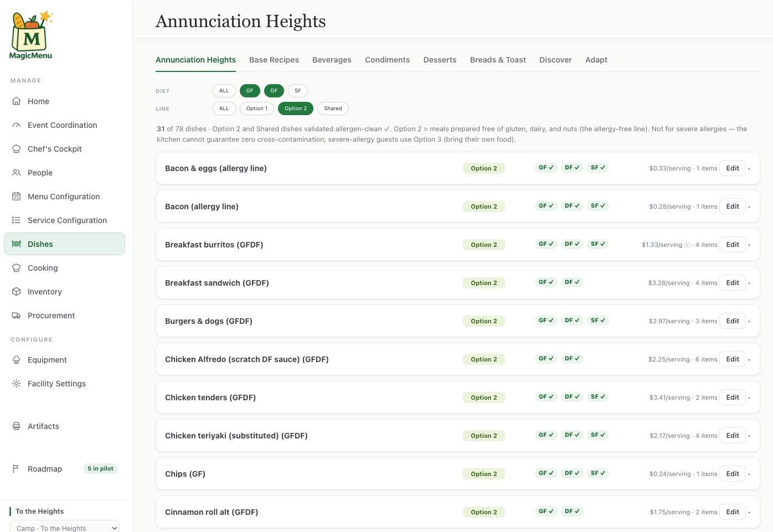Viewport: 773px width, 532px height.
Task: Click the Cooking chef hat icon
Action: click(x=17, y=268)
